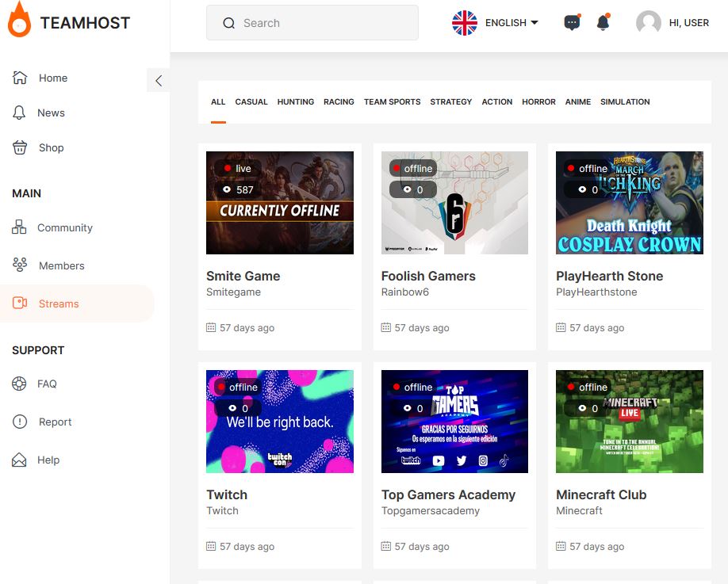Select the HORROR category tab
Viewport: 728px width, 584px height.
(538, 101)
